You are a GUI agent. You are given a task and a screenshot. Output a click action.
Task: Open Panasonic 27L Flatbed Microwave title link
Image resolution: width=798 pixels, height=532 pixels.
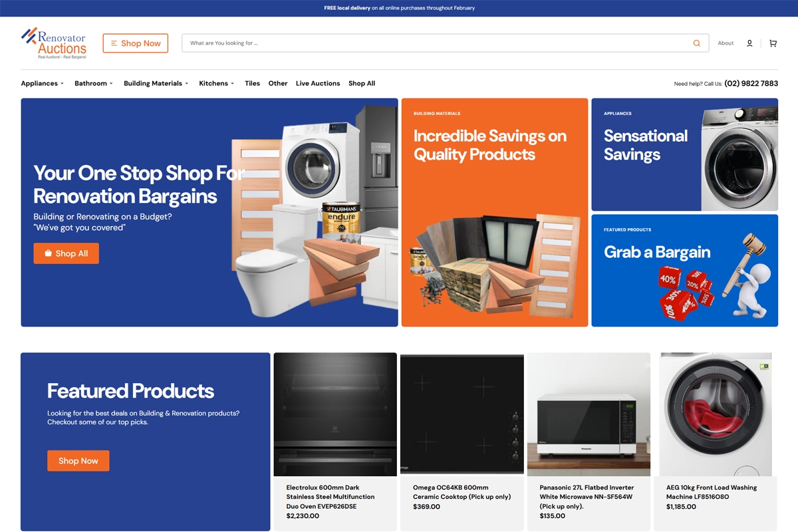[x=587, y=497]
